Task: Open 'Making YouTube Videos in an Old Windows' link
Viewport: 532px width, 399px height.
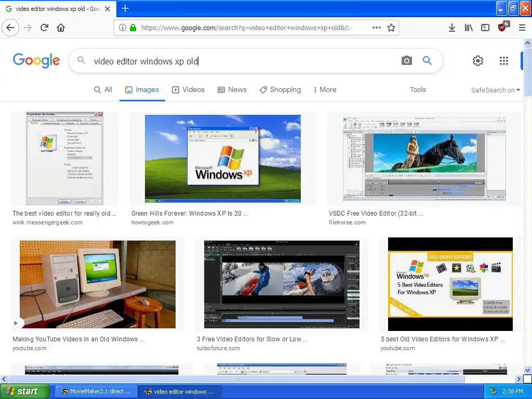Action: click(78, 339)
